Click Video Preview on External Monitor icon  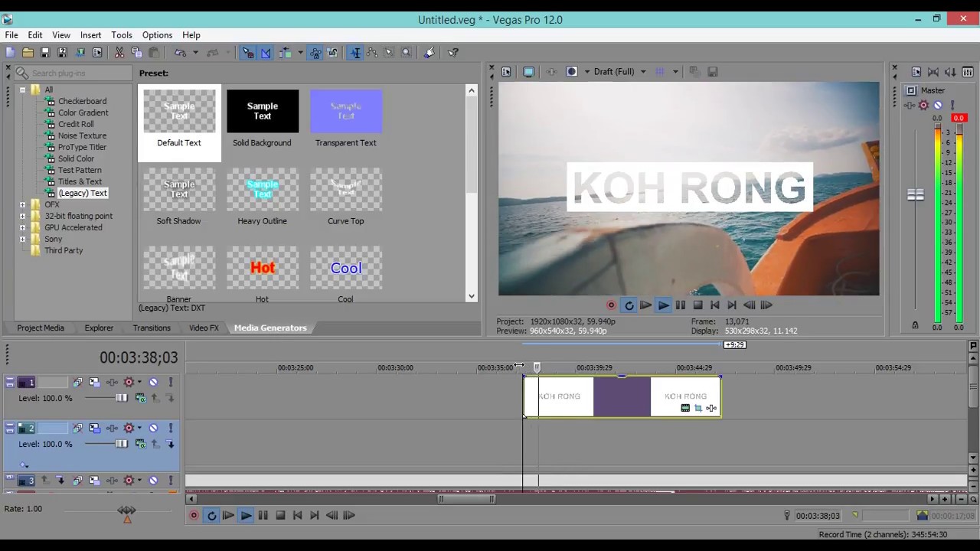[528, 72]
